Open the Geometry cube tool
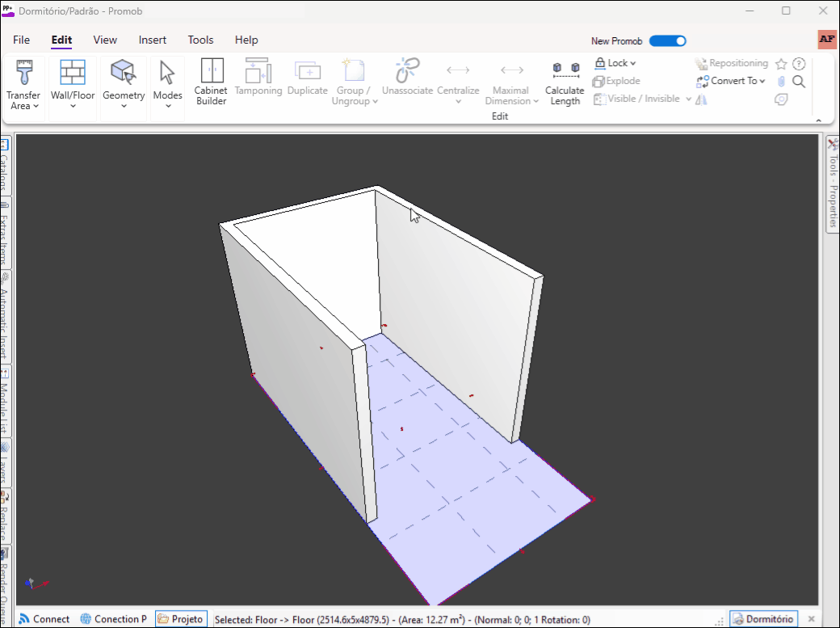Screen dimensions: 840x628 (123, 73)
